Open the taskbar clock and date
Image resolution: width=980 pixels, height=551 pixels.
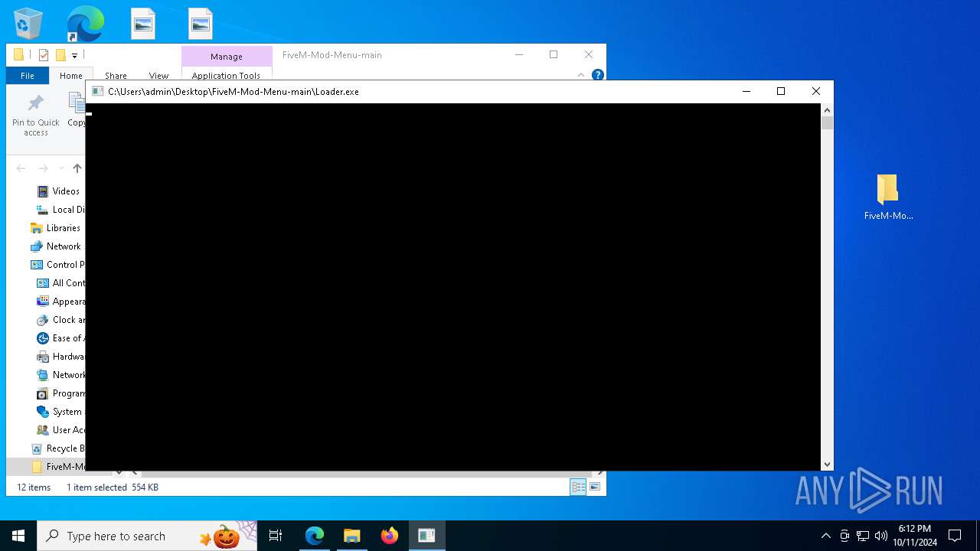click(915, 536)
